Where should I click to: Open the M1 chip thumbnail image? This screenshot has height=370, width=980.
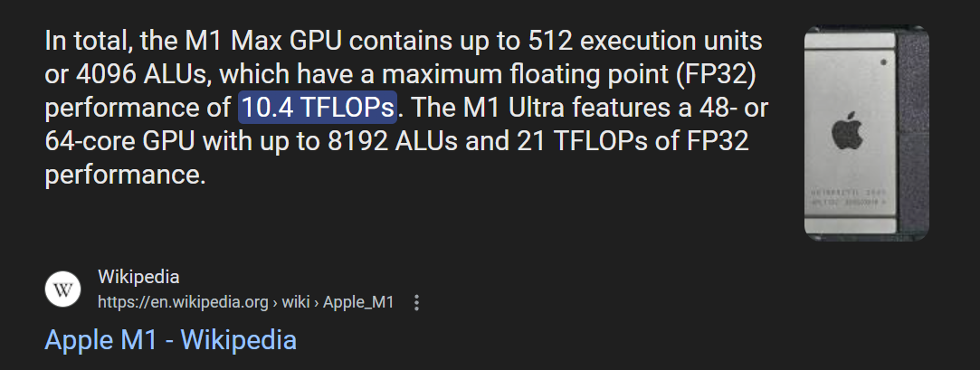tap(866, 133)
